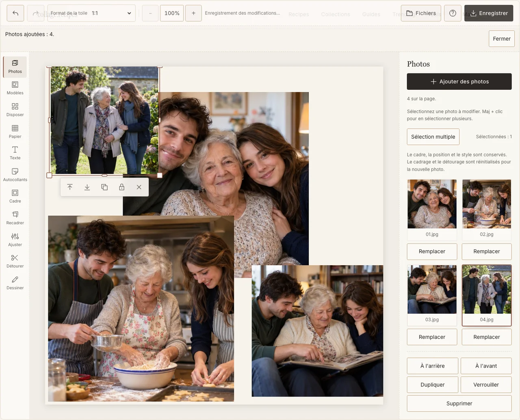The height and width of the screenshot is (420, 520).
Task: Click the Enregistrer button
Action: coord(489,13)
